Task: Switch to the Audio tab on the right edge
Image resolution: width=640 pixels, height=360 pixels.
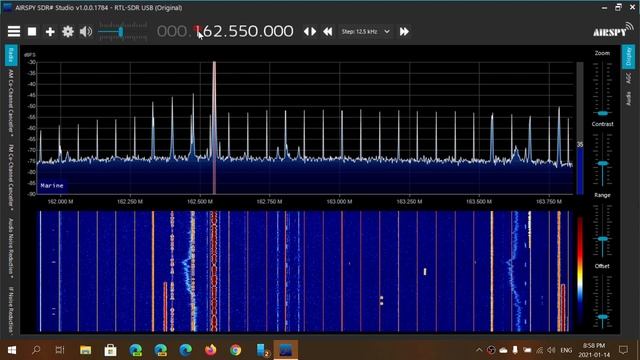Action: (629, 98)
